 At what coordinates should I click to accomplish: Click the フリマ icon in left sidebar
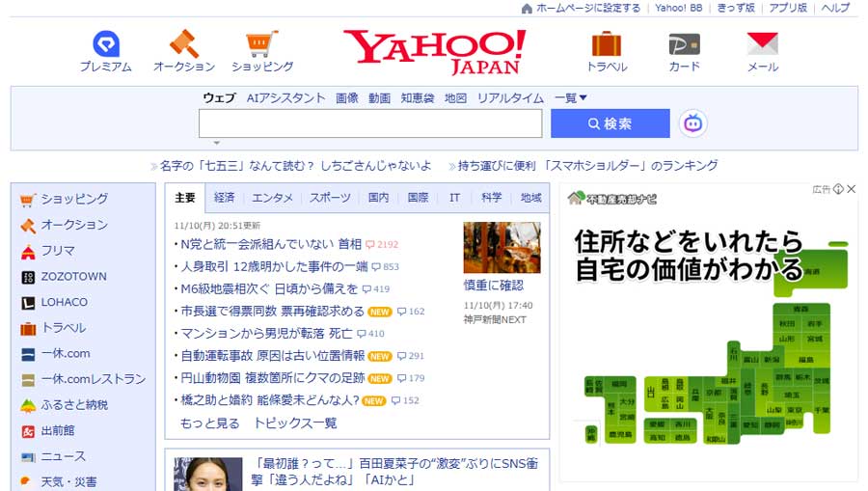tap(28, 252)
